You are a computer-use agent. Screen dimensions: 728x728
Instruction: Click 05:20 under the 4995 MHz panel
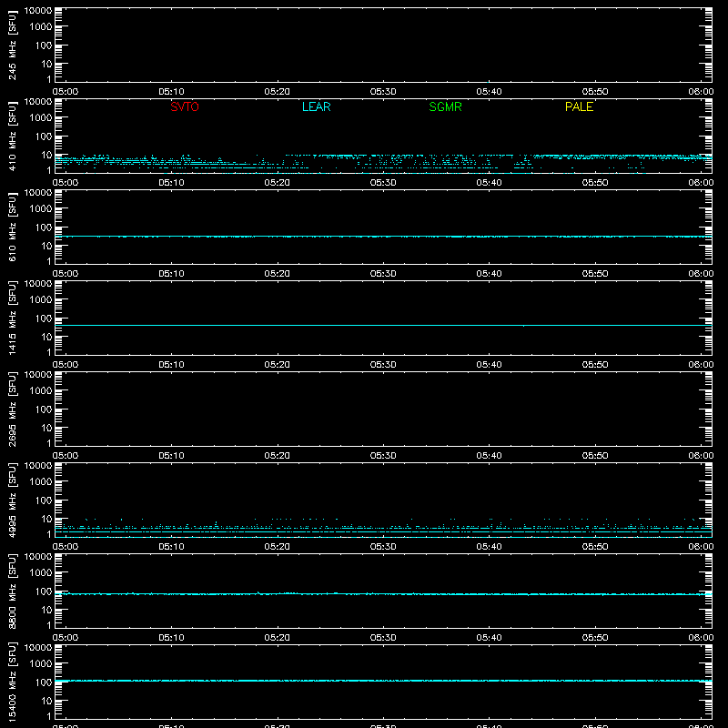pos(278,547)
